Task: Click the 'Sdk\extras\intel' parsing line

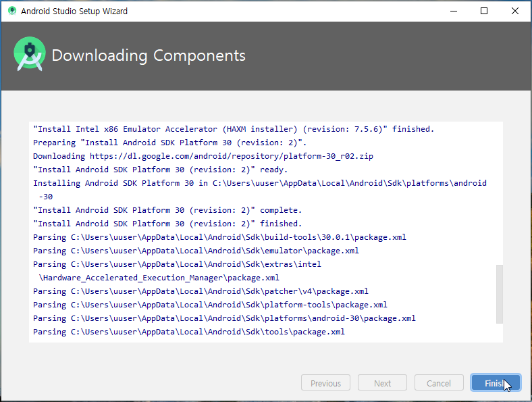Action: [x=177, y=264]
